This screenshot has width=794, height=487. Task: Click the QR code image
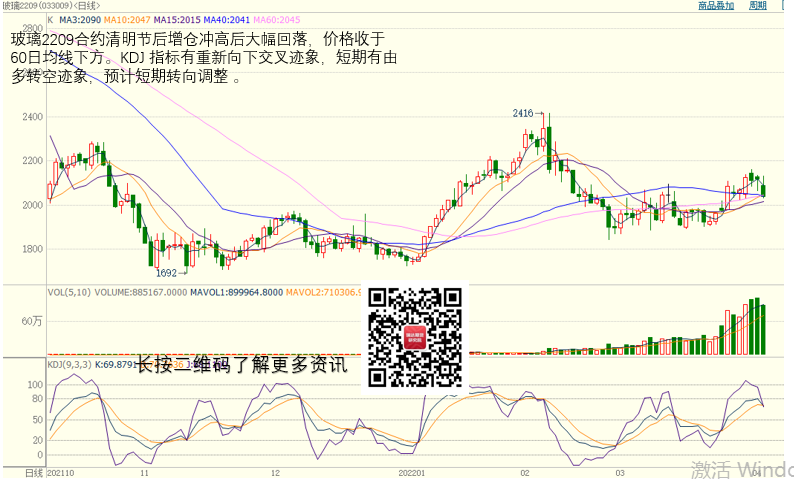pos(414,337)
